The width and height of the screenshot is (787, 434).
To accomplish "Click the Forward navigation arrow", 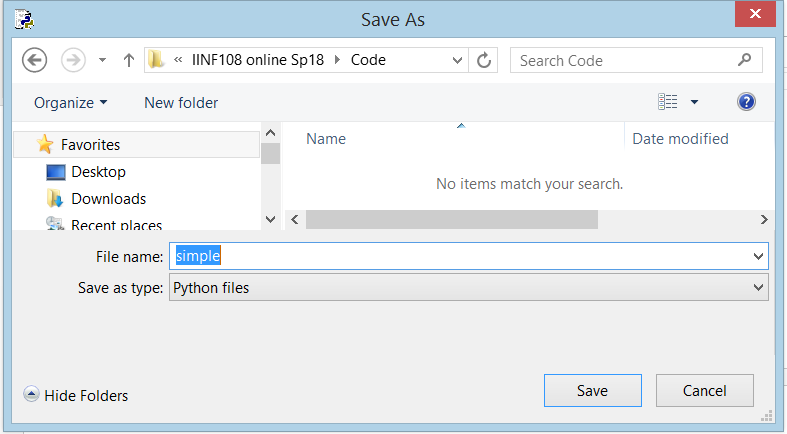I will pyautogui.click(x=73, y=60).
